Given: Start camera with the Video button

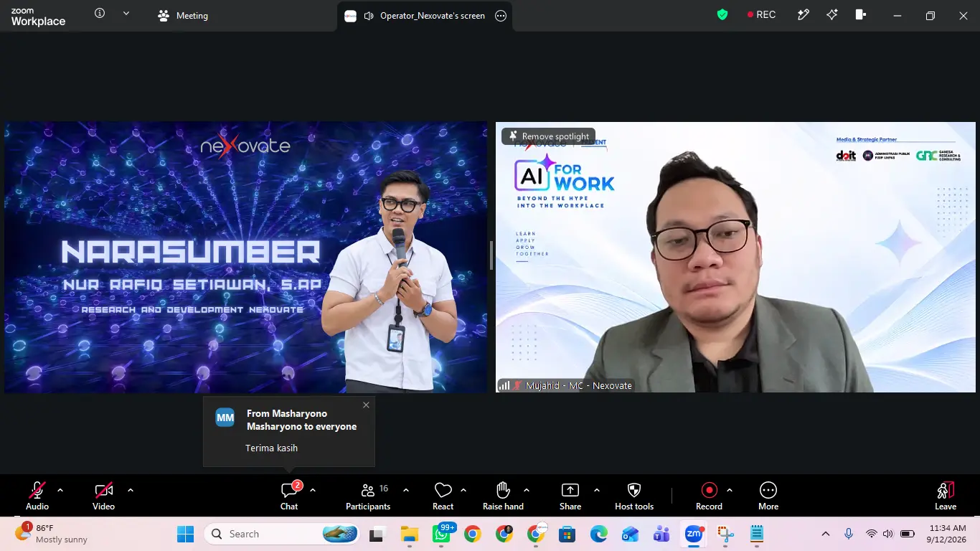Looking at the screenshot, I should click(x=103, y=496).
